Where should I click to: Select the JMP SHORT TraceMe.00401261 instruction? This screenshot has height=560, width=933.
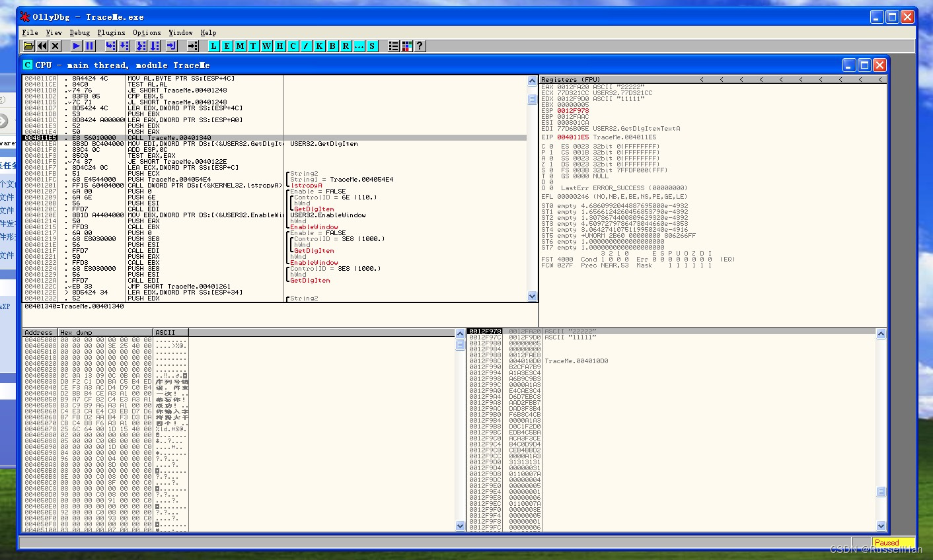[x=179, y=287]
